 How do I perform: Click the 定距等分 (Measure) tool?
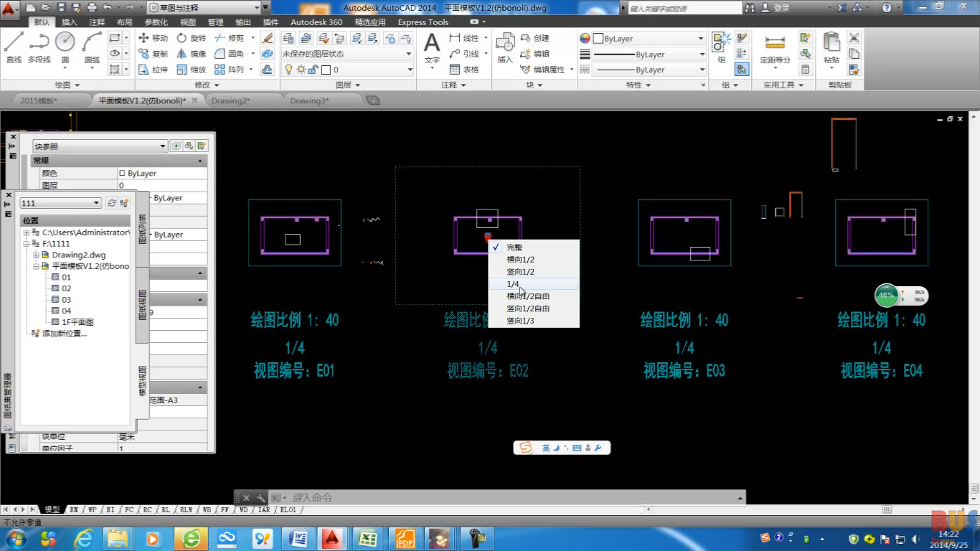(775, 49)
